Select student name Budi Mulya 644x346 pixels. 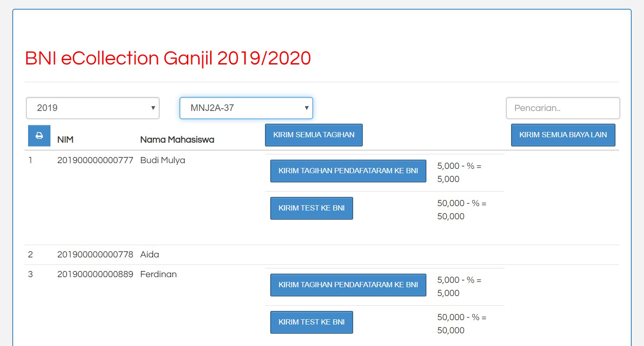(163, 161)
